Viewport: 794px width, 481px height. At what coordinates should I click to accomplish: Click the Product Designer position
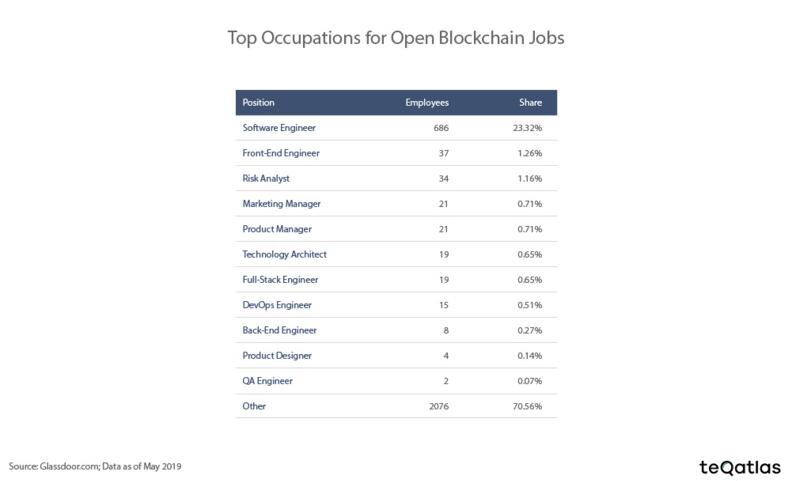(x=276, y=355)
